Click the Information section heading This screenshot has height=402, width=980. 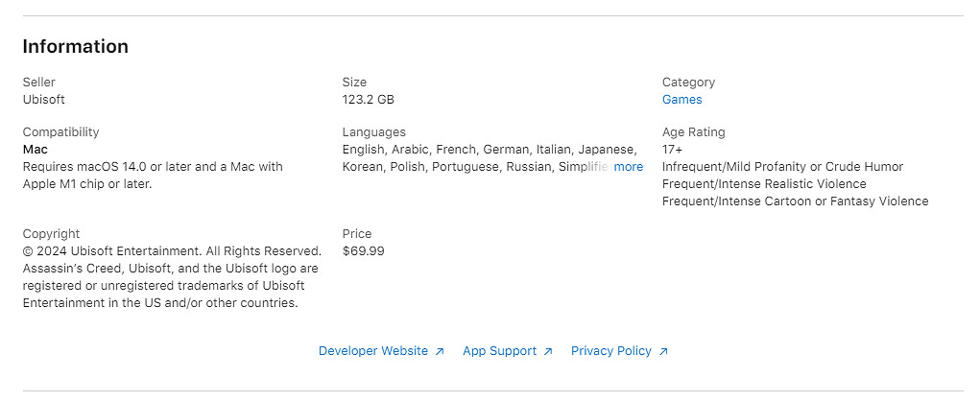pos(75,46)
